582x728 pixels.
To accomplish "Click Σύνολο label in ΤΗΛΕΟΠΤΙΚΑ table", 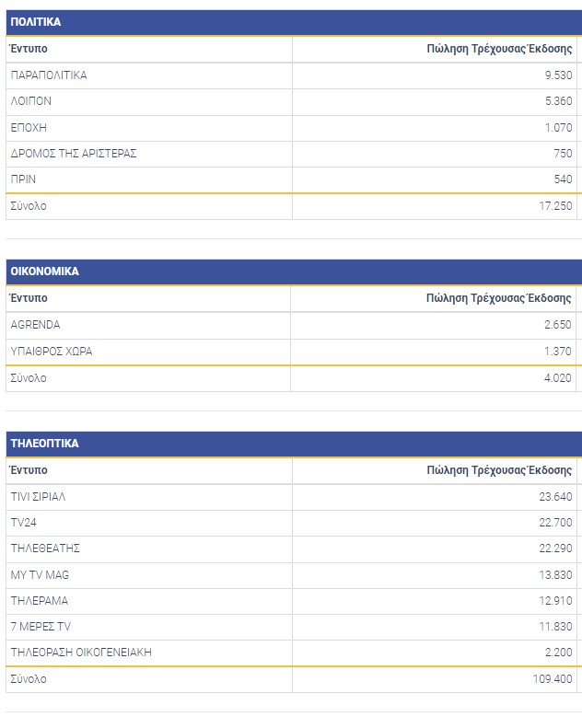I will [x=29, y=679].
